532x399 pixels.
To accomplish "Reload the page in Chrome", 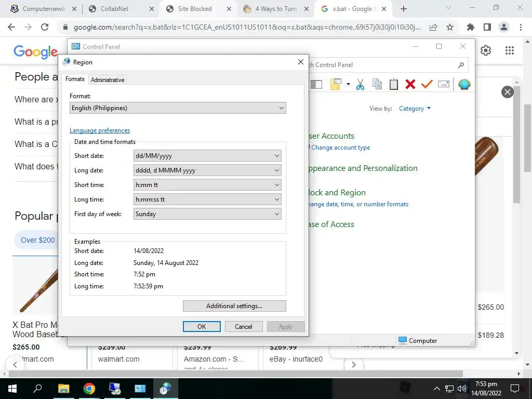I will coord(45,27).
